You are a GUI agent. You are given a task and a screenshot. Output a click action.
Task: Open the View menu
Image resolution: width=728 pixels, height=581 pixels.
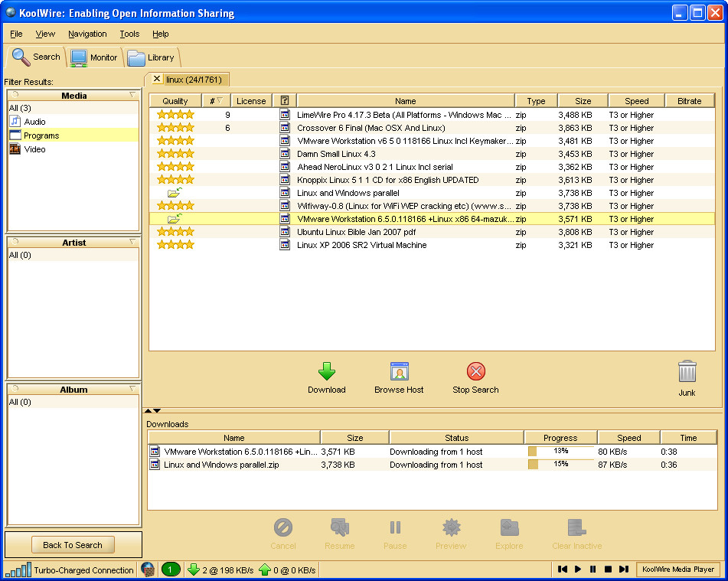click(45, 34)
